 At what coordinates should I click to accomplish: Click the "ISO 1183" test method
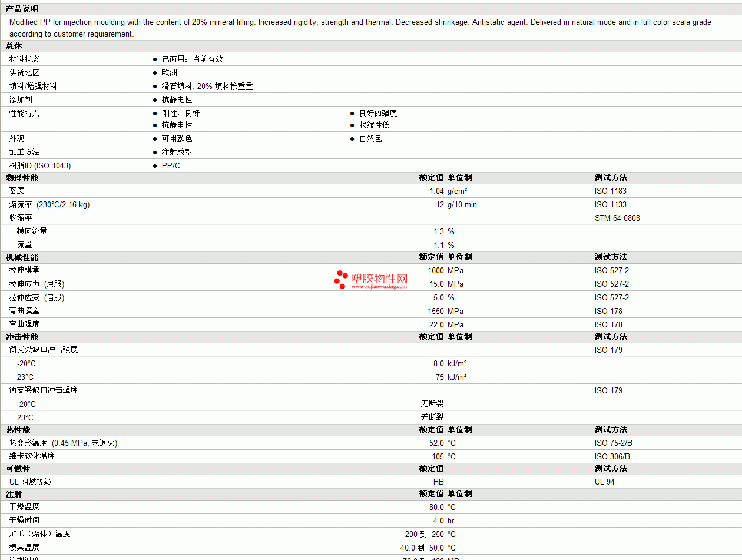point(611,191)
